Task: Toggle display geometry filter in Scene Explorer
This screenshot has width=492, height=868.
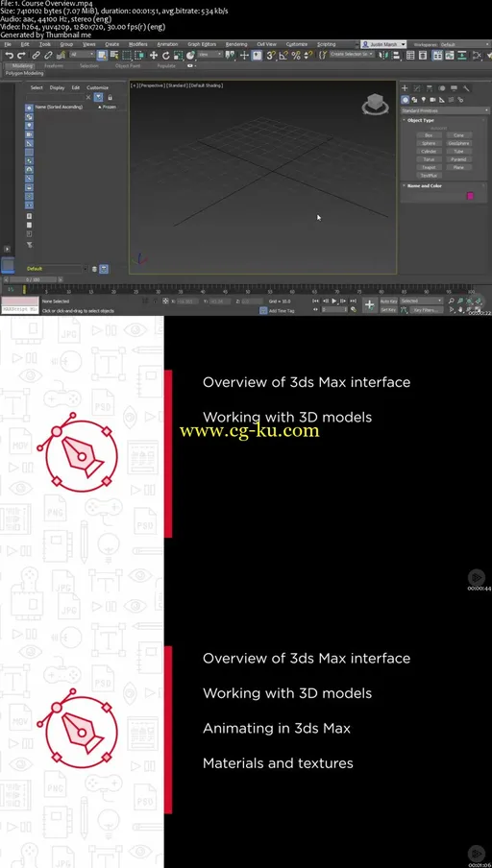Action: coord(30,108)
